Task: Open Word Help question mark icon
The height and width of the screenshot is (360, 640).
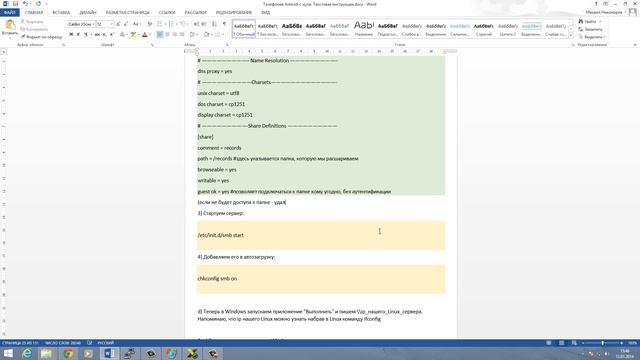Action: click(x=596, y=4)
